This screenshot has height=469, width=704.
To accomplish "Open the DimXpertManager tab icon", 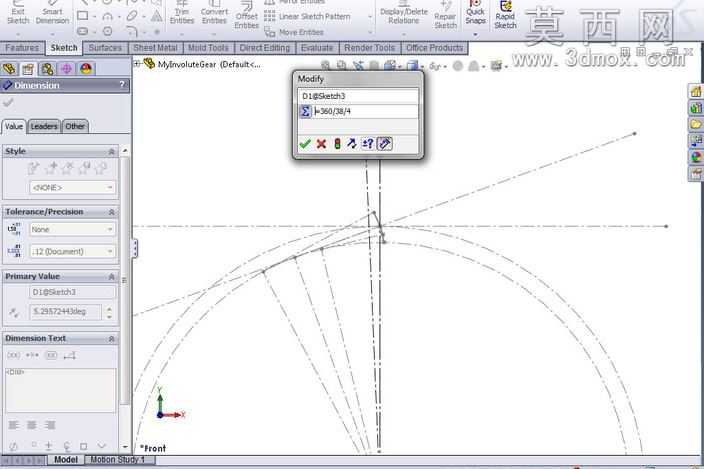I will tap(66, 69).
